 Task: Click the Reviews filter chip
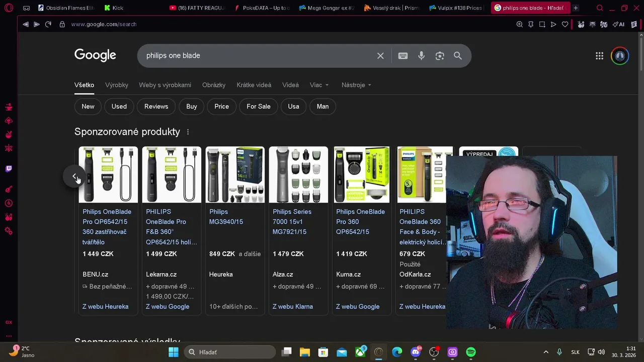[156, 107]
